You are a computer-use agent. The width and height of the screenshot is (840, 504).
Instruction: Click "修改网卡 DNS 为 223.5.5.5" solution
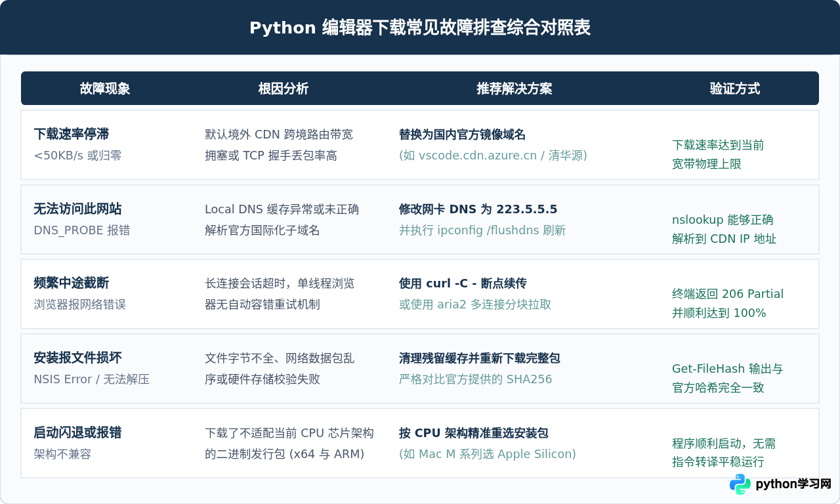point(478,209)
